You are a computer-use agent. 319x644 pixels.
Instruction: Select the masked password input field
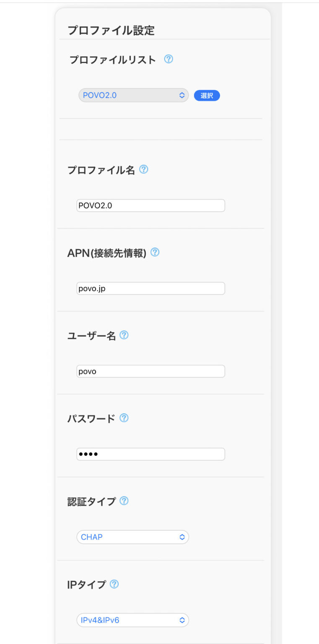click(150, 454)
